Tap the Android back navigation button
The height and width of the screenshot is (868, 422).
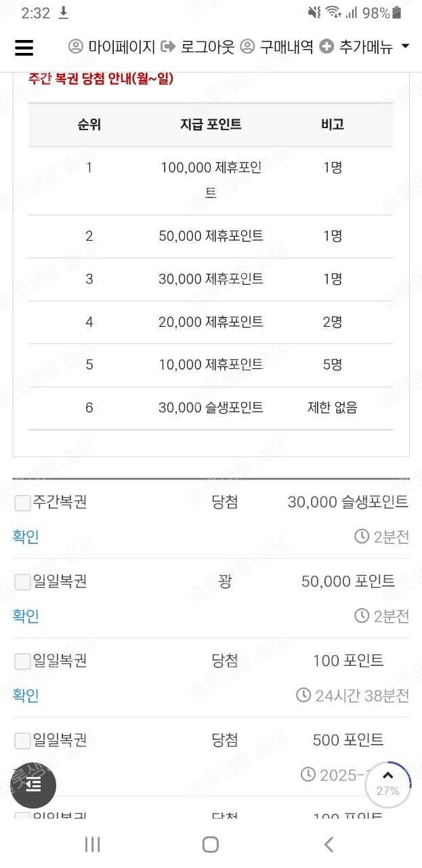329,844
